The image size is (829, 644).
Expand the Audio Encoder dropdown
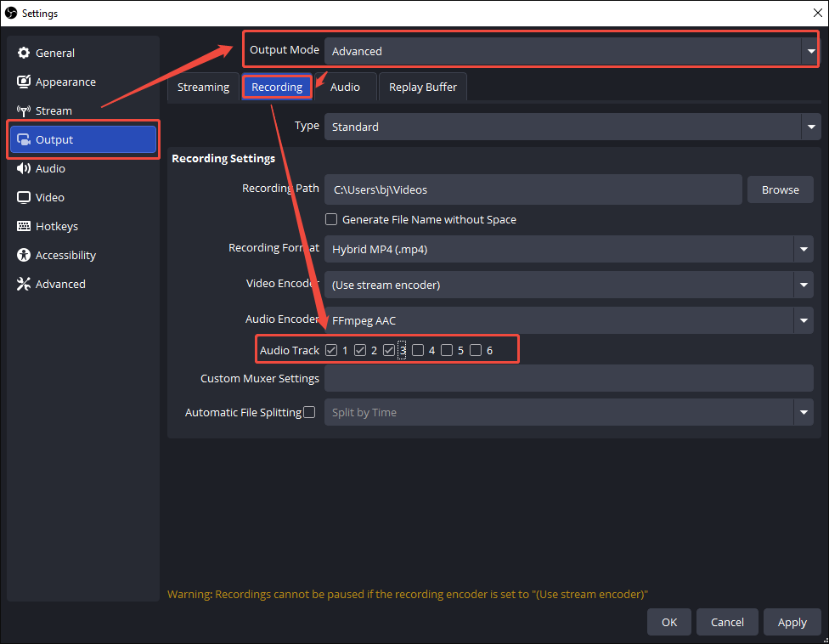click(804, 320)
